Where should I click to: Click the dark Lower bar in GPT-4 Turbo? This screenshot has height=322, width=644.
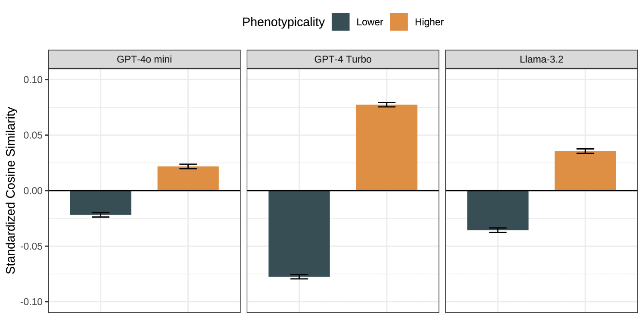299,233
